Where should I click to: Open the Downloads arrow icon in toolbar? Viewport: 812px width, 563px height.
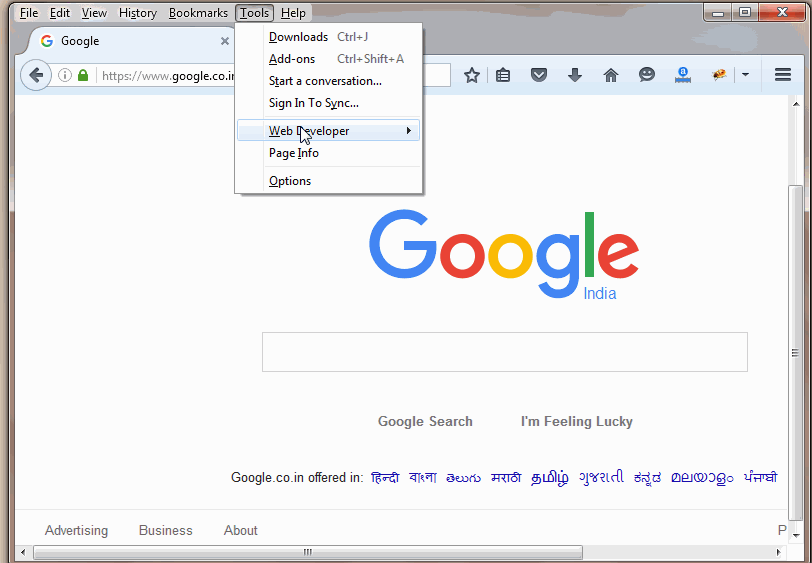pos(575,76)
